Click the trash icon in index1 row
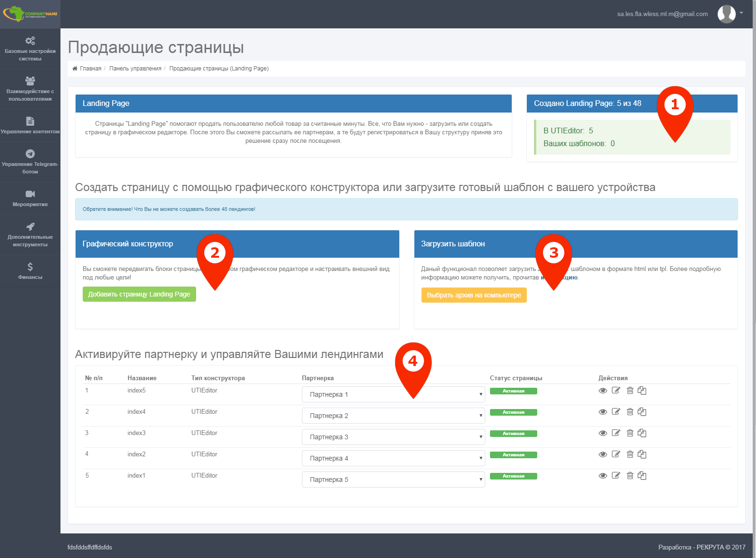This screenshot has height=558, width=756. pos(630,476)
